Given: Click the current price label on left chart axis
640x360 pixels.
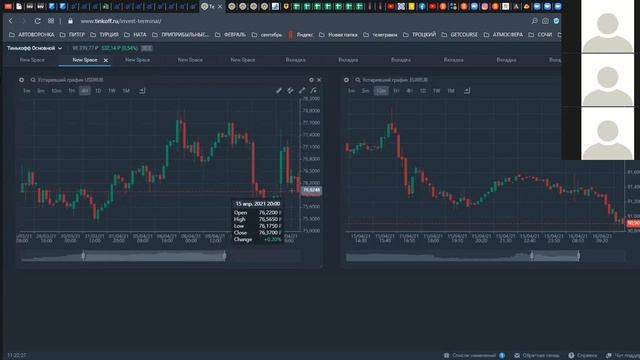Looking at the screenshot, I should click(x=311, y=190).
